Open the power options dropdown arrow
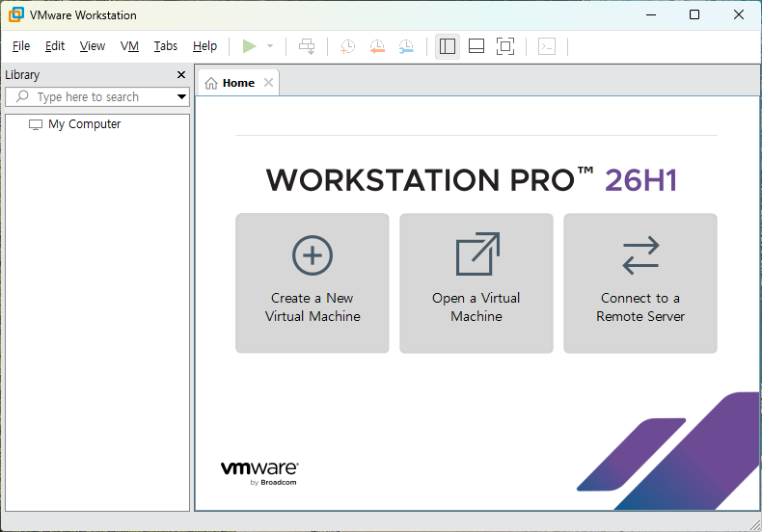The image size is (762, 532). [x=270, y=46]
